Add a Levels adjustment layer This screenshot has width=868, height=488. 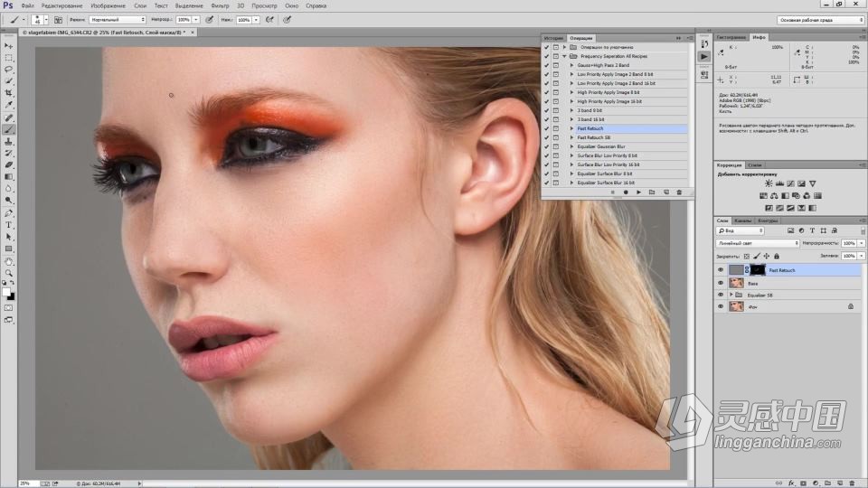coord(781,183)
